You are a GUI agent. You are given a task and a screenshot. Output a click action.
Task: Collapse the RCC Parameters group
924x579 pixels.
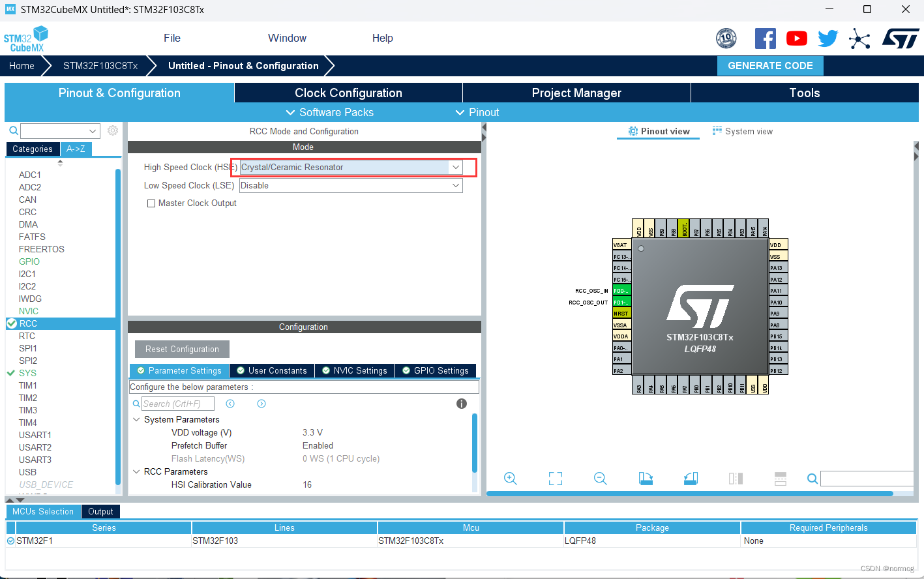click(x=136, y=471)
